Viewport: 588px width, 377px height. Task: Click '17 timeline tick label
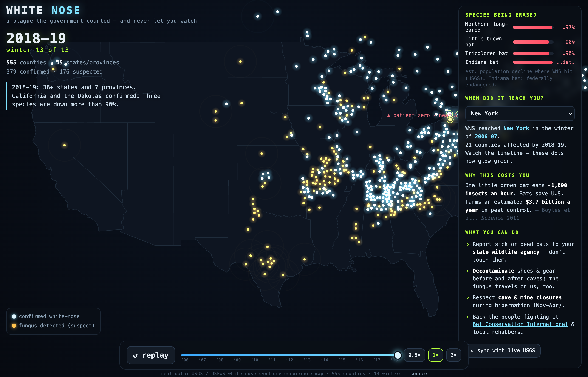point(377,360)
